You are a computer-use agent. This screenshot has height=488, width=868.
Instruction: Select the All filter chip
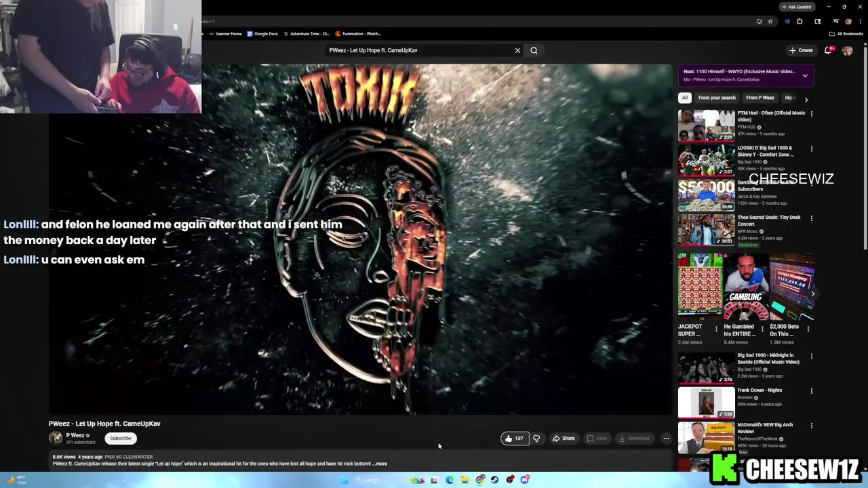point(685,98)
